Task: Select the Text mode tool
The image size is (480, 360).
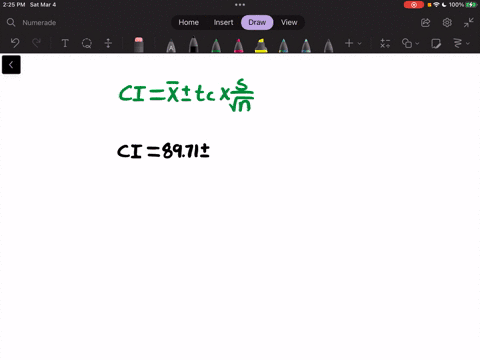Action: coord(65,43)
